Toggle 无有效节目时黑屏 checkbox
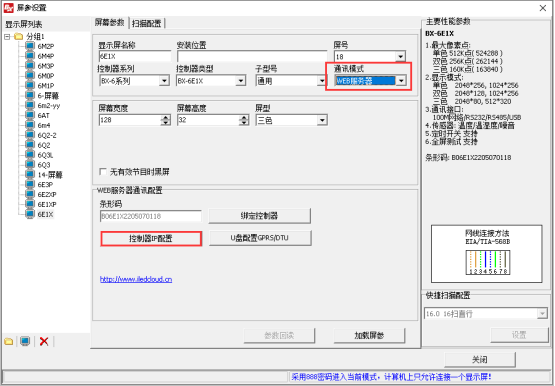Image resolution: width=555 pixels, height=386 pixels. (103, 172)
